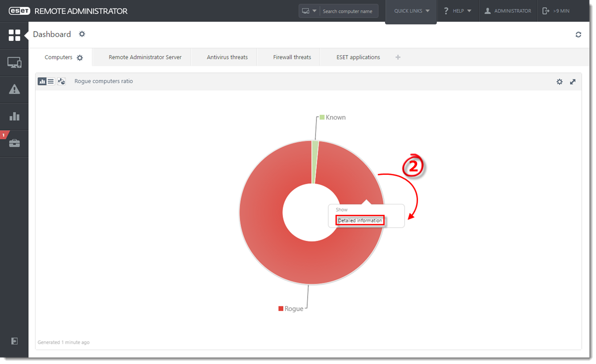Focus the Search computer name field
Viewport: 596px width, 364px height.
click(349, 11)
